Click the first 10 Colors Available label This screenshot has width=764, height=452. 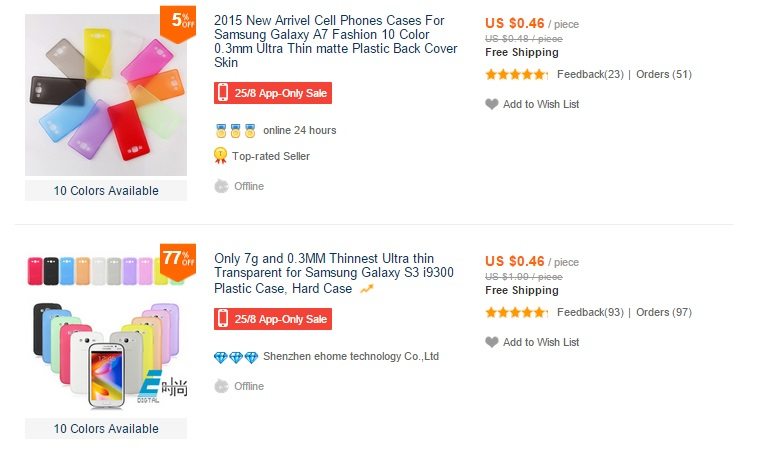[106, 191]
